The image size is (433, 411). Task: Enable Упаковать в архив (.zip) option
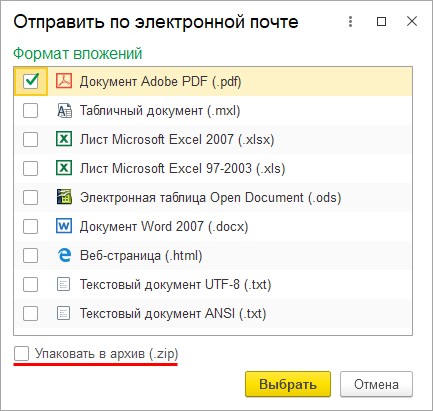click(x=21, y=354)
